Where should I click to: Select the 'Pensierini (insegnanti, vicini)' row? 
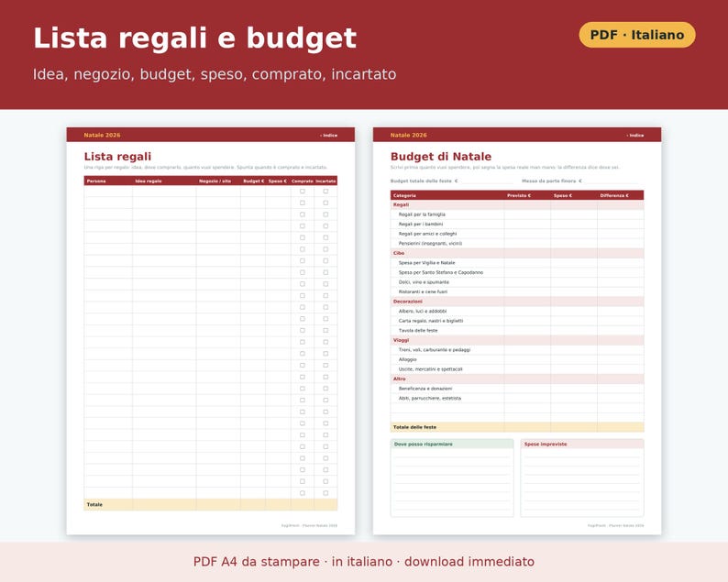pyautogui.click(x=517, y=243)
